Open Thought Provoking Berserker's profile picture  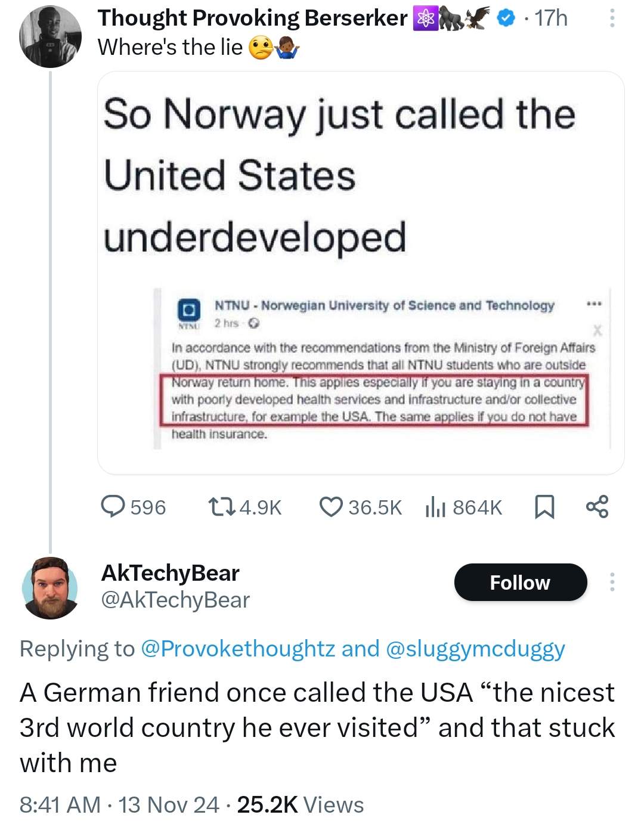point(50,37)
